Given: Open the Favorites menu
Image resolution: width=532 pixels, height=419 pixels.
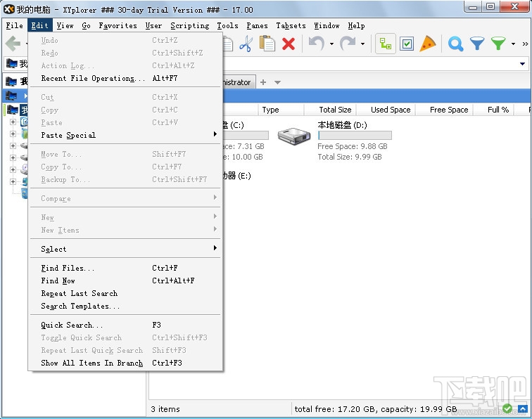Looking at the screenshot, I should (x=118, y=25).
